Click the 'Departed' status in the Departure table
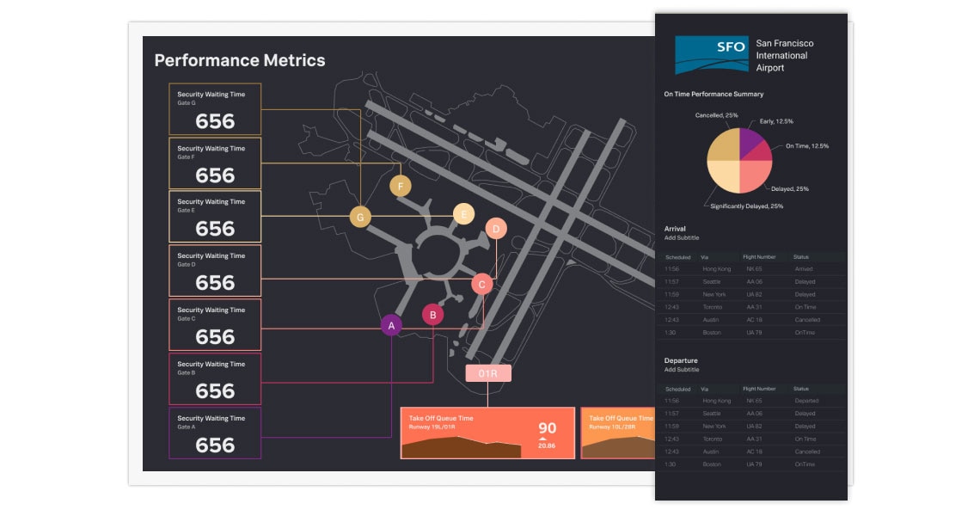Image resolution: width=980 pixels, height=516 pixels. coord(806,401)
